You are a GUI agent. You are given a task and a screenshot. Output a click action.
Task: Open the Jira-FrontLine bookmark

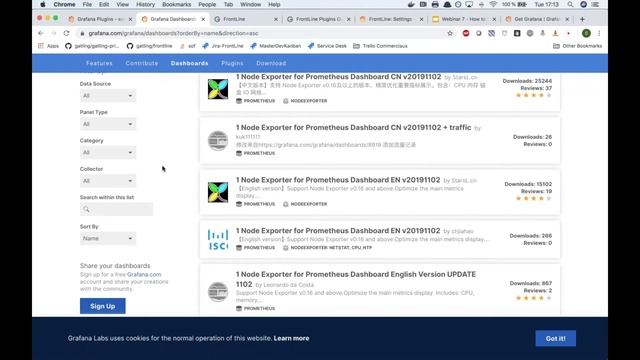[x=223, y=46]
